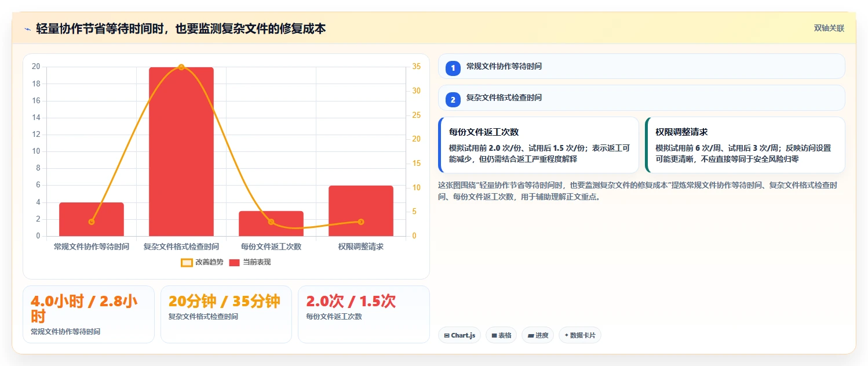The width and height of the screenshot is (868, 366).
Task: Click the red bar for 权限调整请求
Action: click(x=361, y=211)
